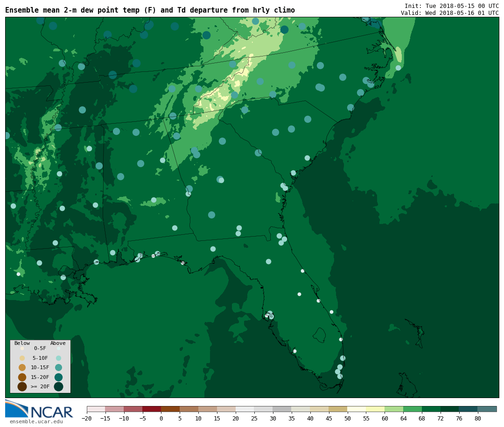The image size is (504, 427).
Task: Click the Above >= 20F darkest legend circle
Action: (x=58, y=386)
